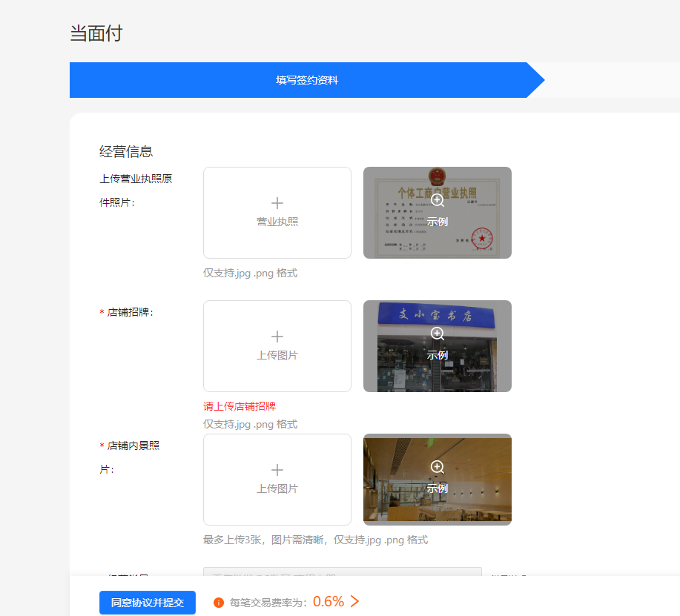Click the orange info icon beside 每笔交易费率

219,603
